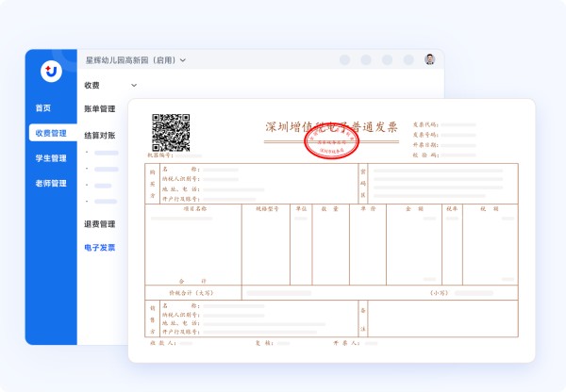Click the 税率 column header
The image size is (566, 392).
click(452, 209)
